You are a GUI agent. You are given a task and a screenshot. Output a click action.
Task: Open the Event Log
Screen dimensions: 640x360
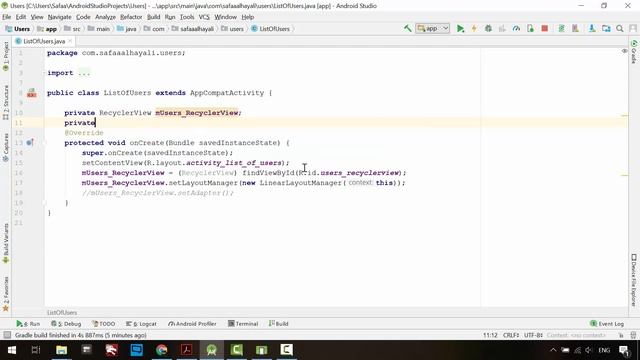607,324
